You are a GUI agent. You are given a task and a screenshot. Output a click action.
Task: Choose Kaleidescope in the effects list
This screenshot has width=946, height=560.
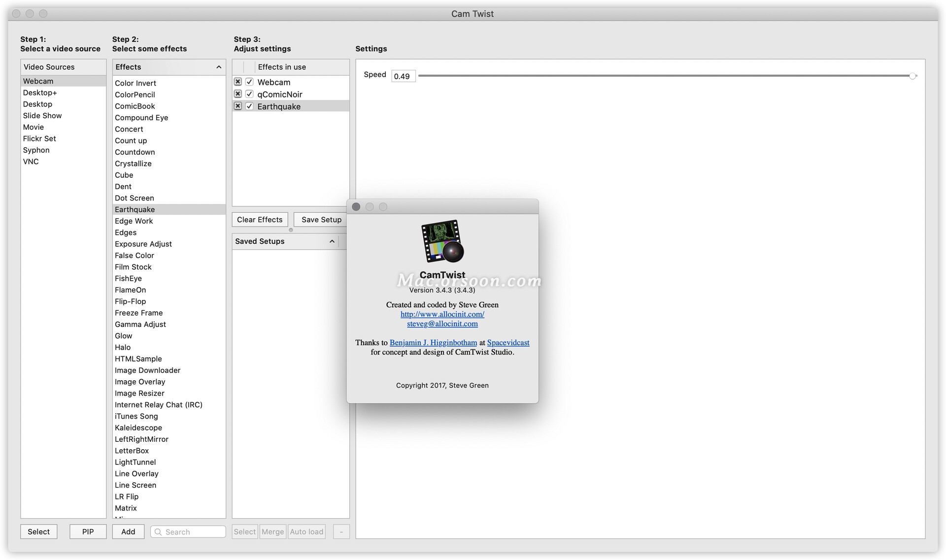click(x=138, y=428)
